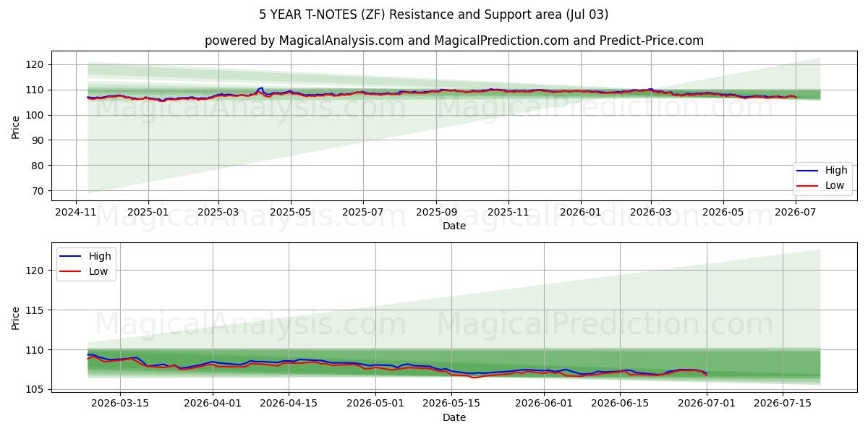Click the 'Date' axis label under the bottom chart
The width and height of the screenshot is (868, 434).
454,417
